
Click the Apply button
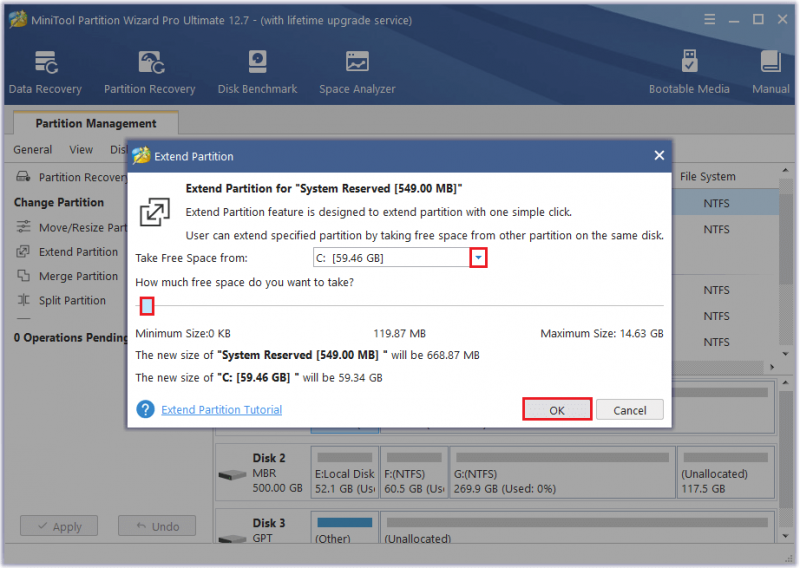(59, 526)
